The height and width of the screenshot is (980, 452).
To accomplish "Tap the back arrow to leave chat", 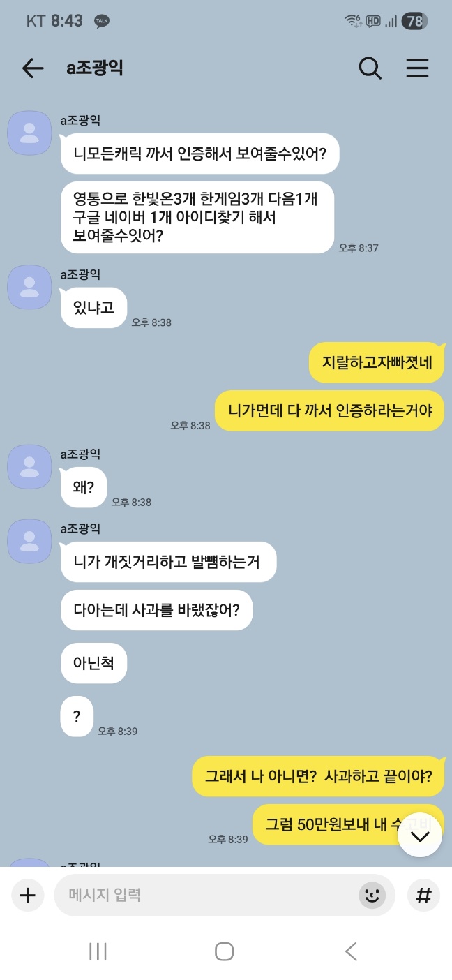I will (33, 68).
